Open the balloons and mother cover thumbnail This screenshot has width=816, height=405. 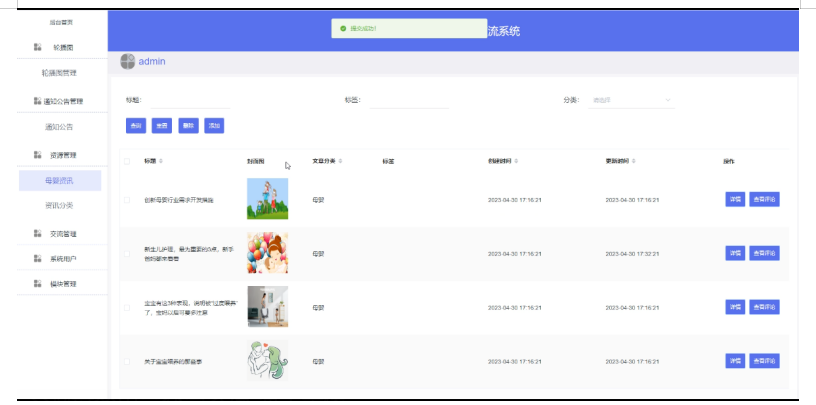[267, 253]
